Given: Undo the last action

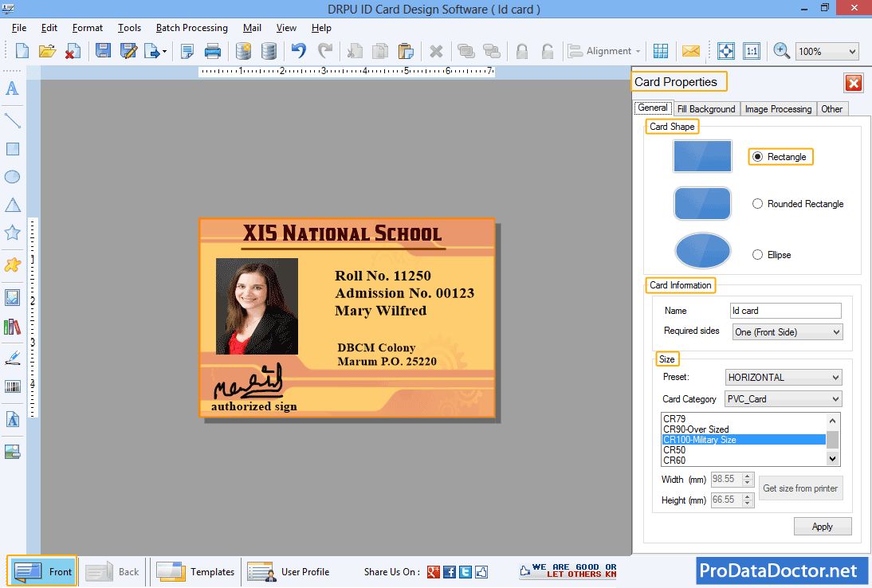Looking at the screenshot, I should coord(298,52).
